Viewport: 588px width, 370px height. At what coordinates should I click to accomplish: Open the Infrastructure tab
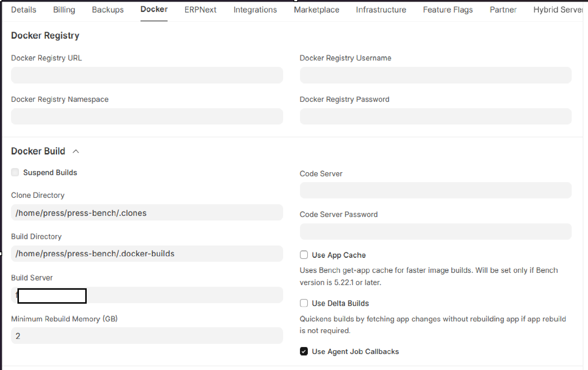(381, 10)
